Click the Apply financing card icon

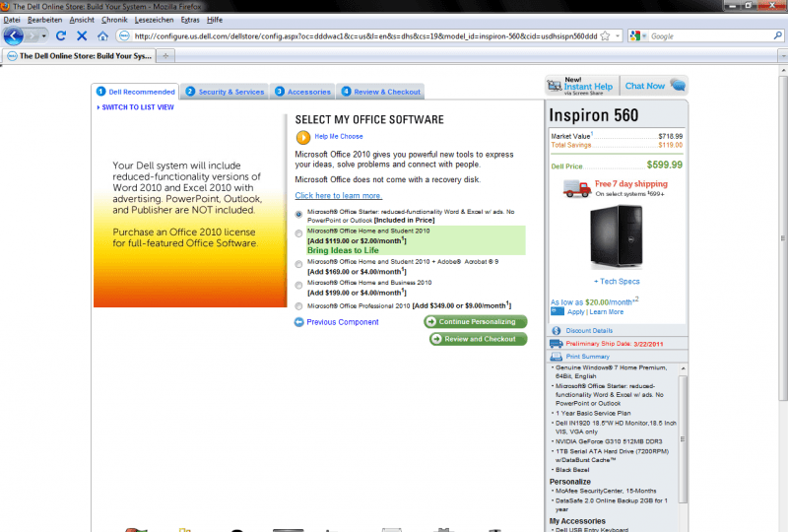click(558, 311)
